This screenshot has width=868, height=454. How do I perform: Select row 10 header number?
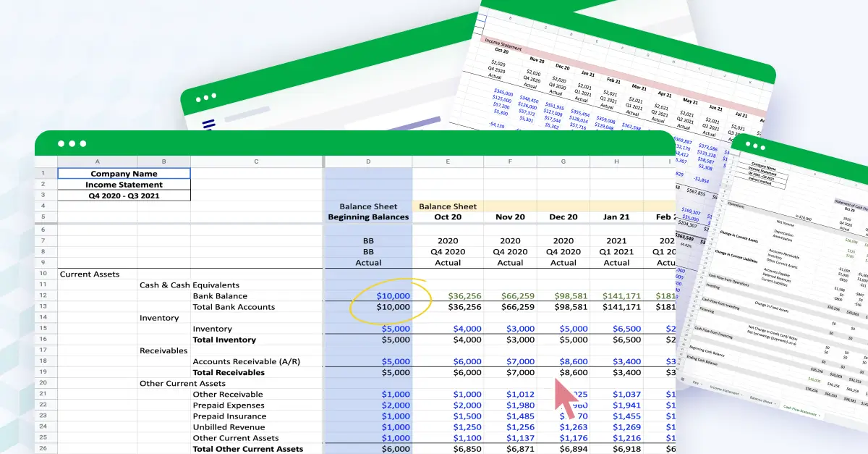[43, 274]
